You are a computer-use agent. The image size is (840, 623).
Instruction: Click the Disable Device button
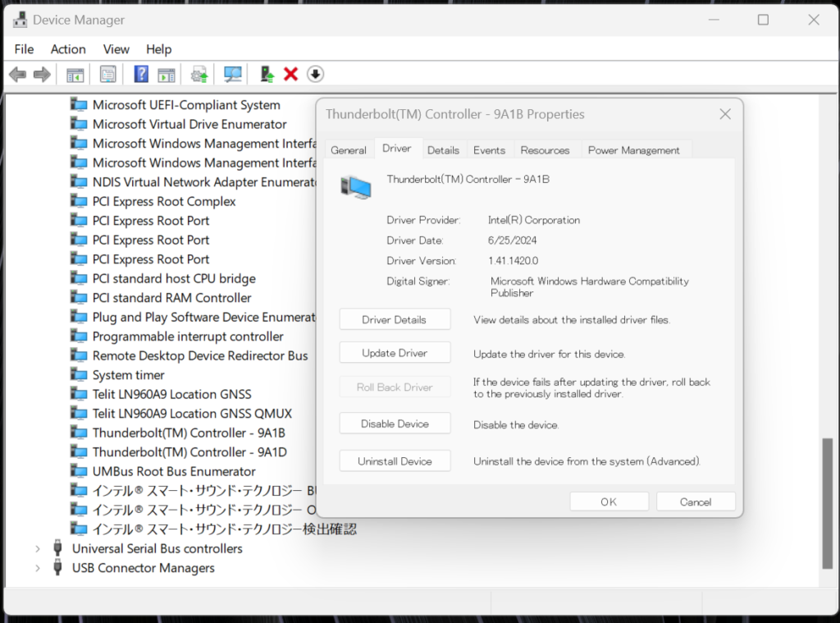(395, 424)
